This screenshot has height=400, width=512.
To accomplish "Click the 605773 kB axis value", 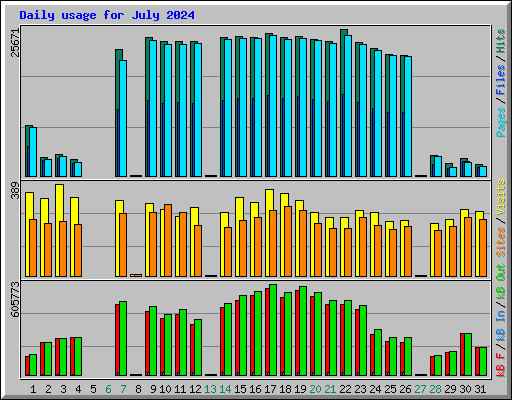I will pyautogui.click(x=15, y=300).
